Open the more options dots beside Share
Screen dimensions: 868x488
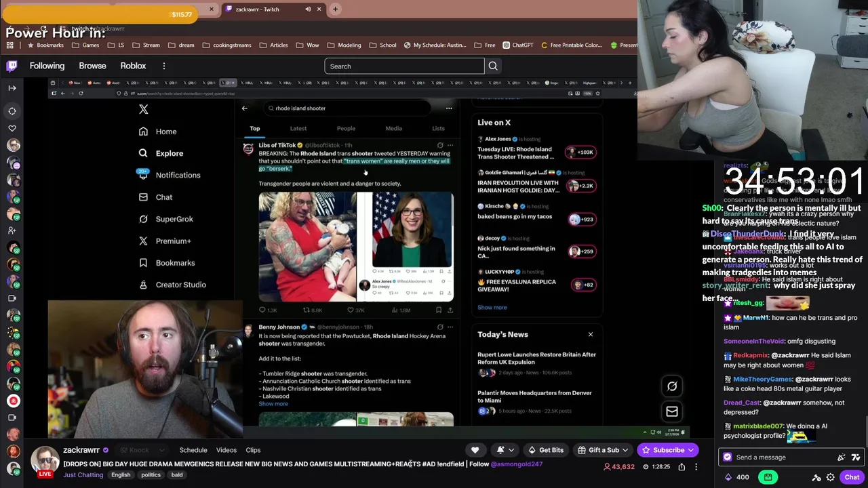point(696,466)
